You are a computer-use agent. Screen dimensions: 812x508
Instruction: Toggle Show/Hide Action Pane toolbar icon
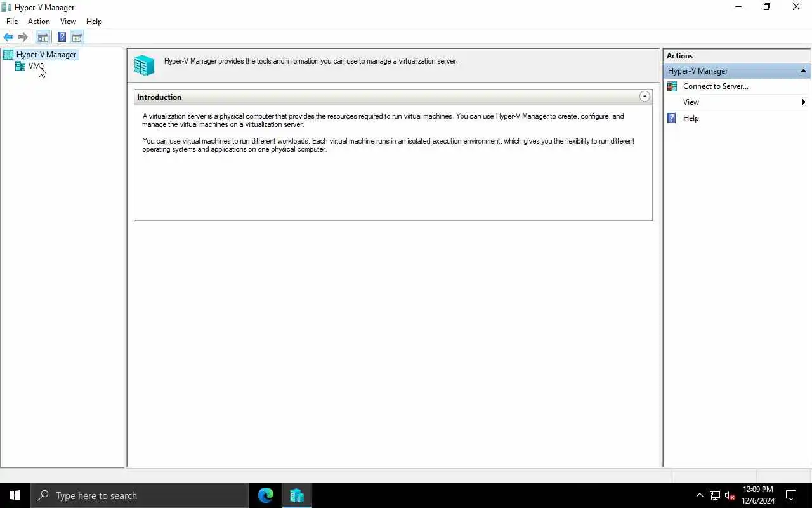tap(77, 37)
